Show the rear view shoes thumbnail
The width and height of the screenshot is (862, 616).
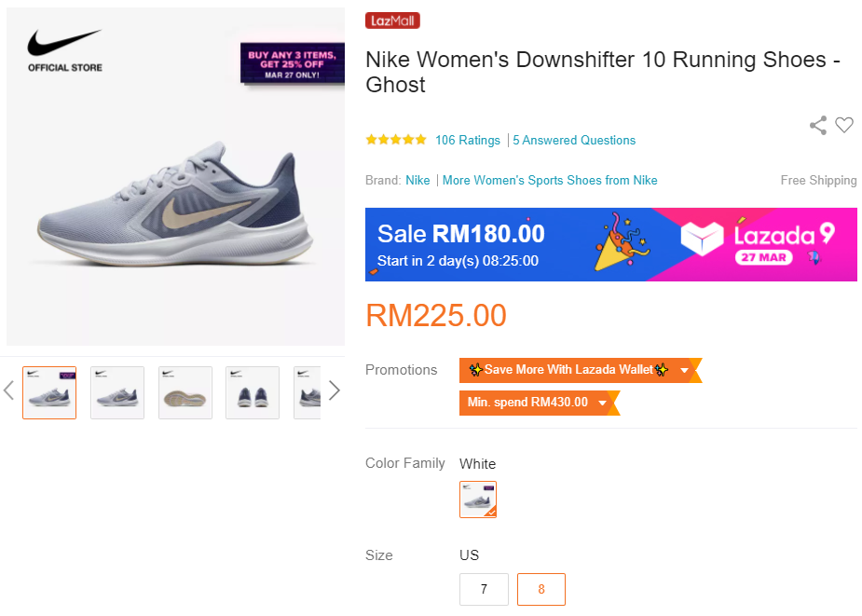tap(253, 392)
